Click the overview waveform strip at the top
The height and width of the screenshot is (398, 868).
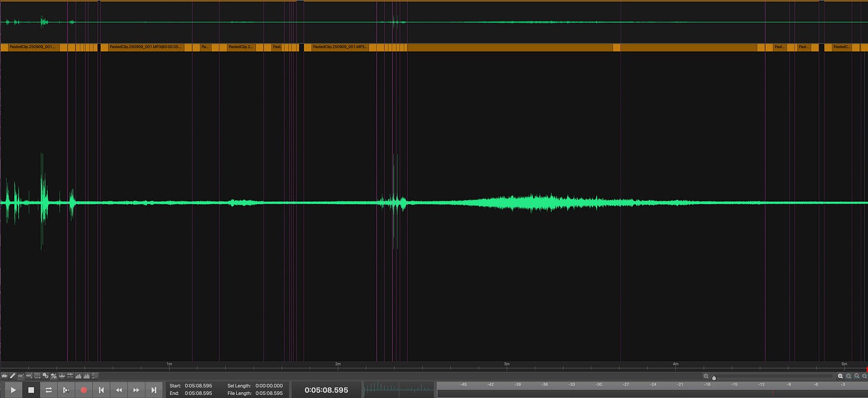(434, 22)
